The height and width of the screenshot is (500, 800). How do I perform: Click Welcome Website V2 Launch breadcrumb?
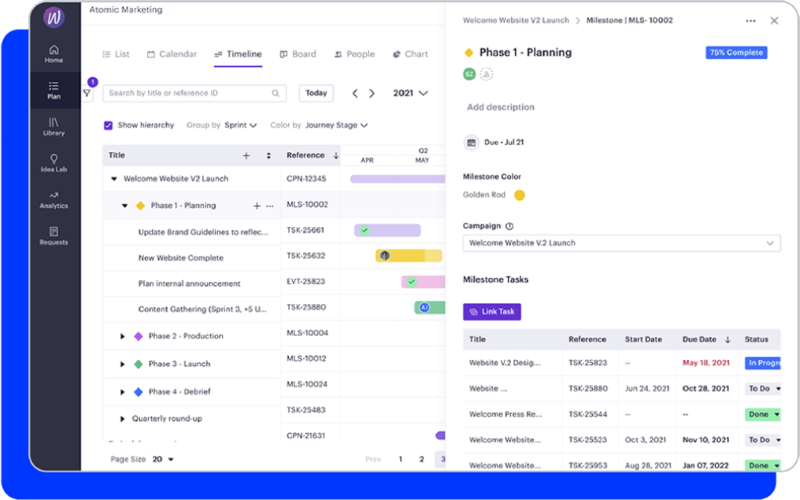click(516, 20)
